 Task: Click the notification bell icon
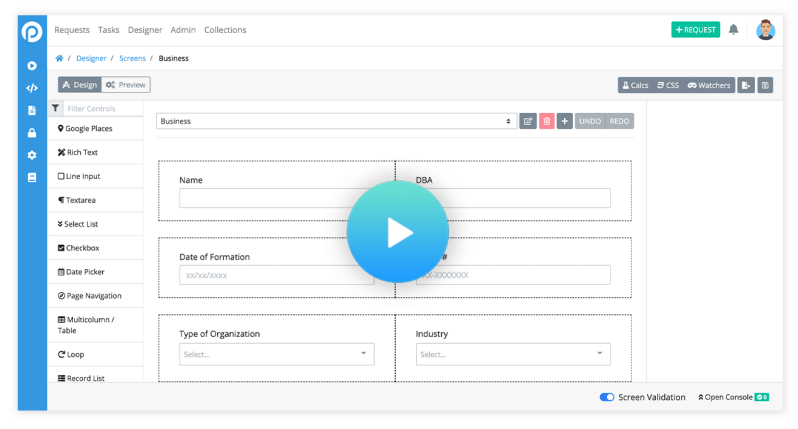tap(733, 30)
